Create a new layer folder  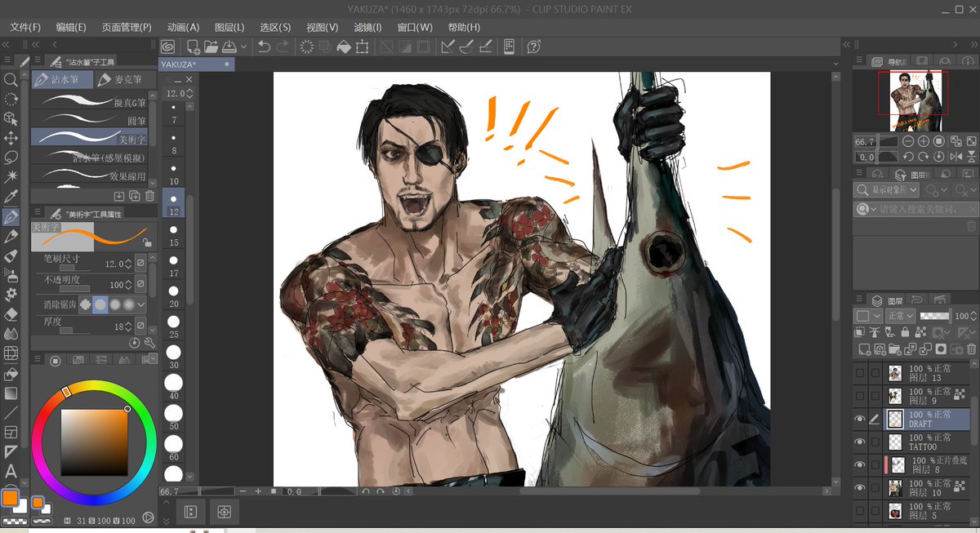coord(893,349)
